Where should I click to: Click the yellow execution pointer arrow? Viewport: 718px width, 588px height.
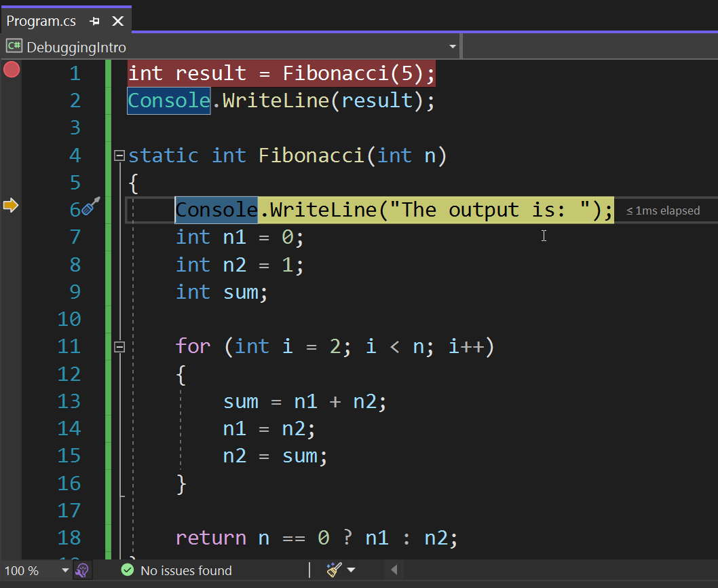click(x=11, y=205)
